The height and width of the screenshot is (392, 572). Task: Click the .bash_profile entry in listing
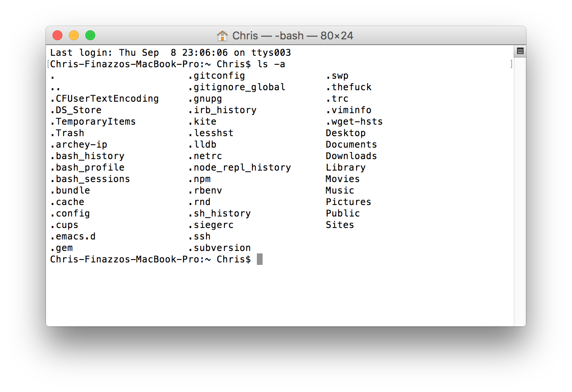click(x=87, y=167)
